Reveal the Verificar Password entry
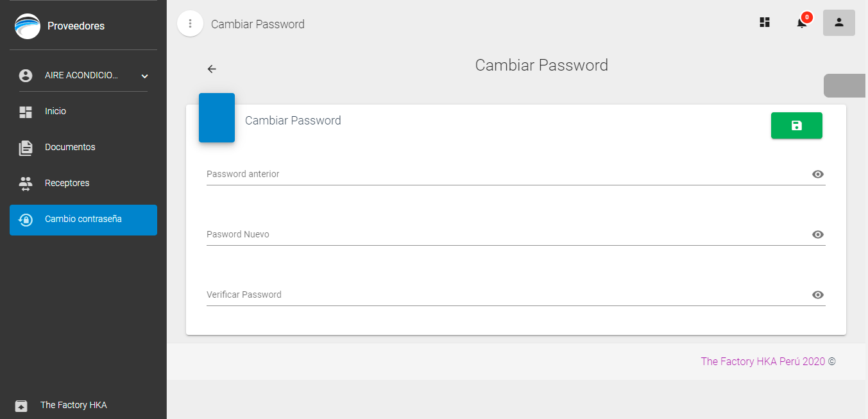This screenshot has width=868, height=419. click(817, 295)
